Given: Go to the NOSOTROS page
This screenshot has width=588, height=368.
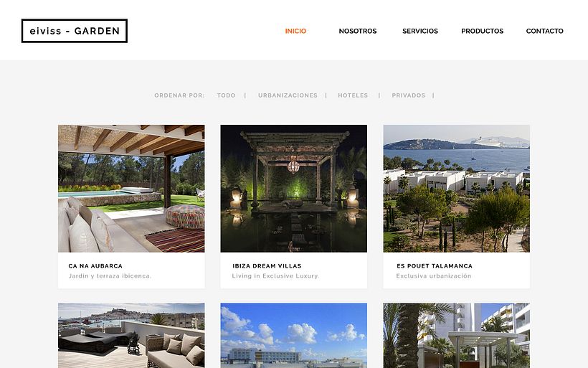Looking at the screenshot, I should pyautogui.click(x=358, y=31).
